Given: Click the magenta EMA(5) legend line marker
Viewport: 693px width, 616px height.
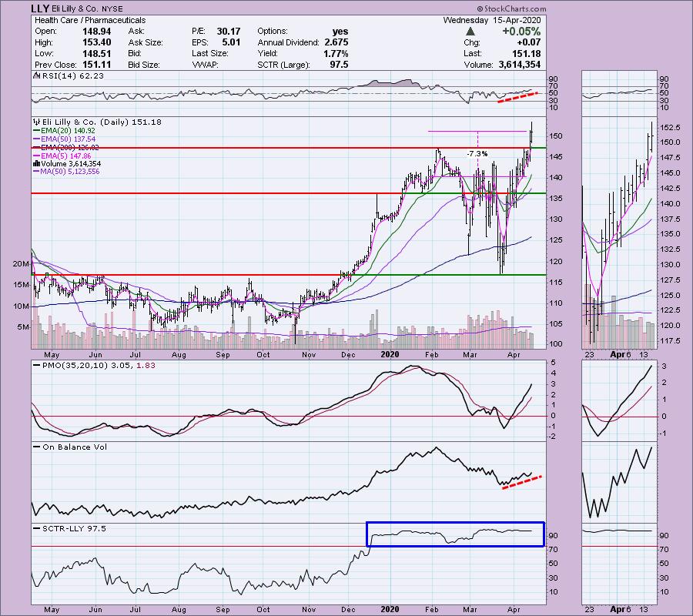Looking at the screenshot, I should point(37,156).
